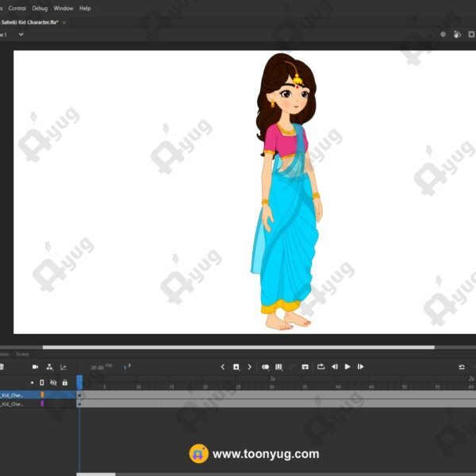The image size is (476, 476).
Task: Click the playhead at frame 1
Action: (x=79, y=382)
